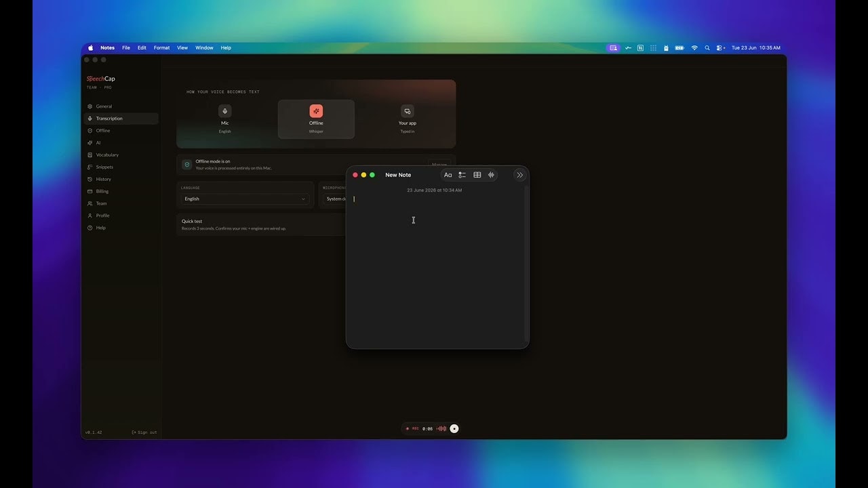
Task: Click the menu bar date and time
Action: [756, 48]
